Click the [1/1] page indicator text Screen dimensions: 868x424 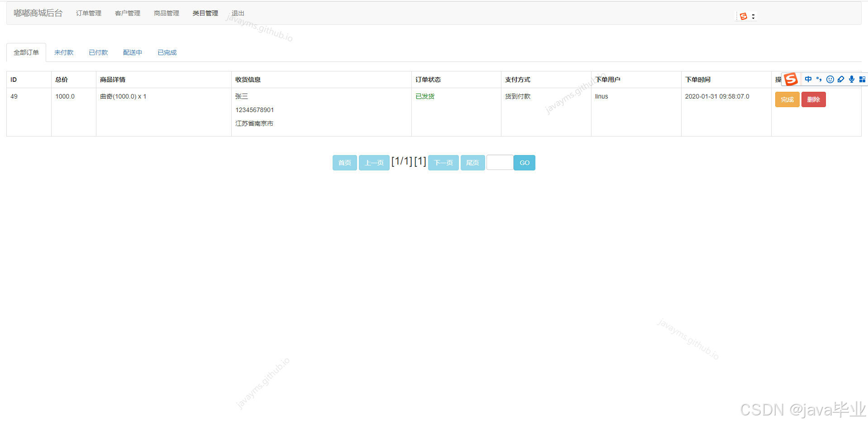click(402, 161)
